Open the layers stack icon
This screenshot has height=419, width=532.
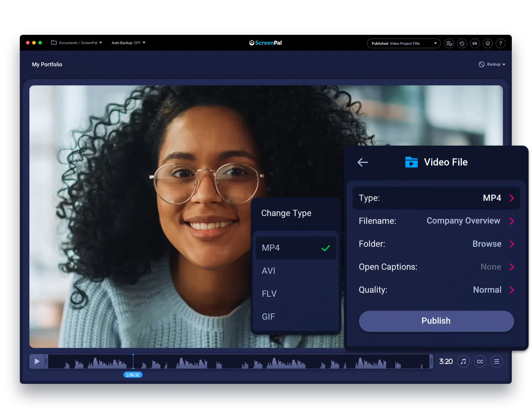488,43
